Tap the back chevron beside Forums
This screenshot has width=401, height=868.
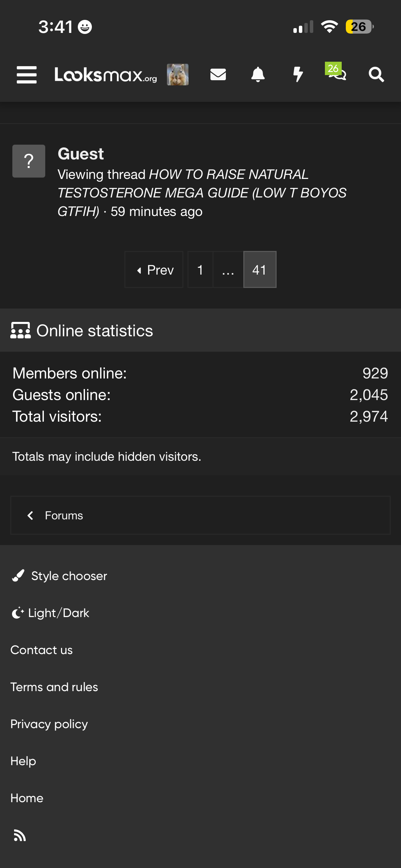tap(30, 516)
